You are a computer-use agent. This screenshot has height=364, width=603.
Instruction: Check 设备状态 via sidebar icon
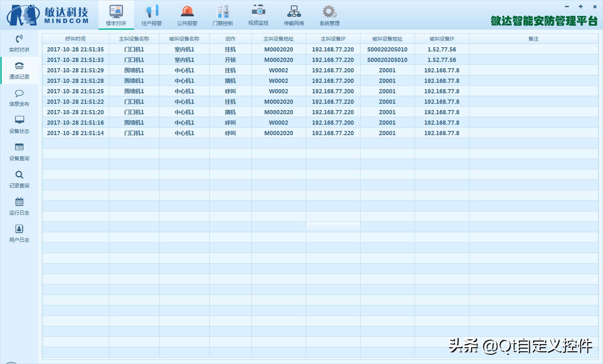(x=19, y=125)
